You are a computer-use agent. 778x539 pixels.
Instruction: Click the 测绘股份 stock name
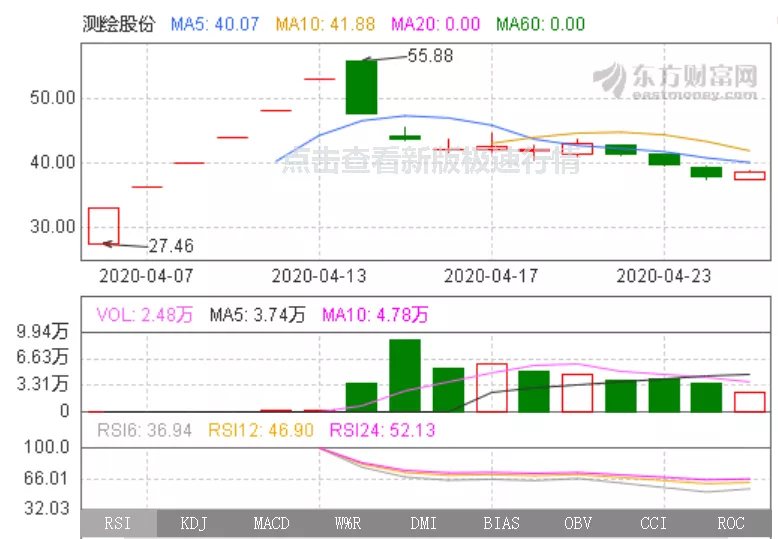click(x=119, y=24)
